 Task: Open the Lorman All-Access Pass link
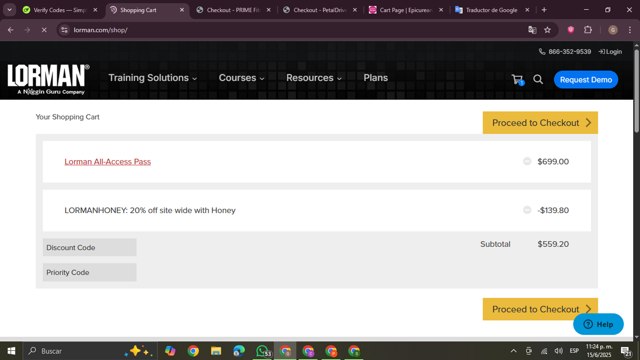click(x=108, y=162)
